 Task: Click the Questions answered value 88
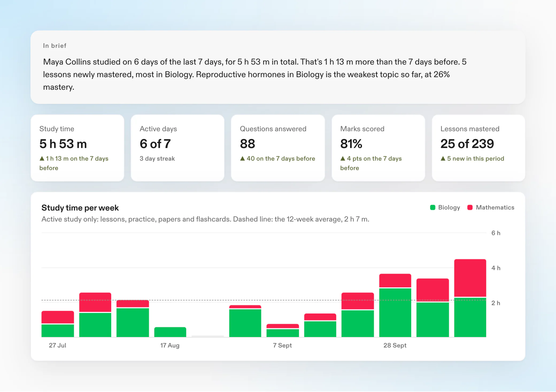pos(248,144)
